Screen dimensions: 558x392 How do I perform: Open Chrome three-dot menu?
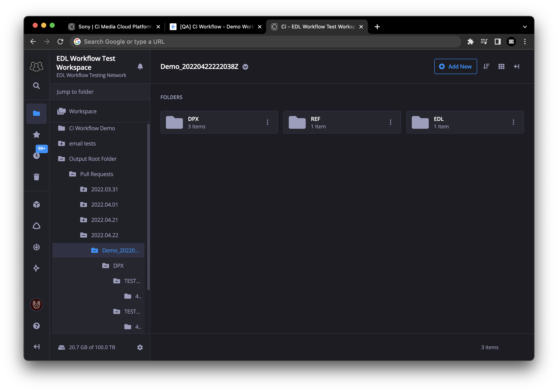coord(525,42)
